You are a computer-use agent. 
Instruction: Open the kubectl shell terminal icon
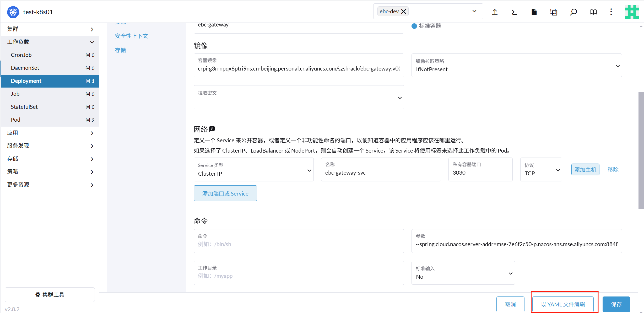pyautogui.click(x=514, y=12)
